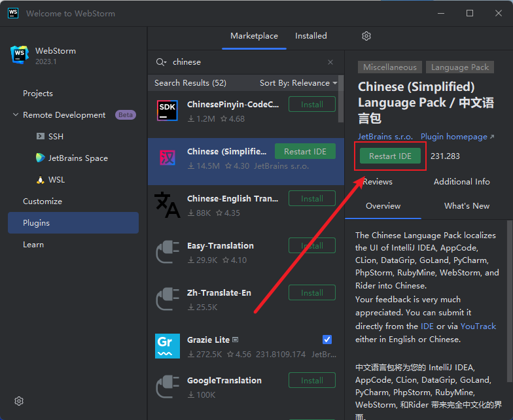Click the search magnifier icon
The height and width of the screenshot is (420, 513).
161,62
